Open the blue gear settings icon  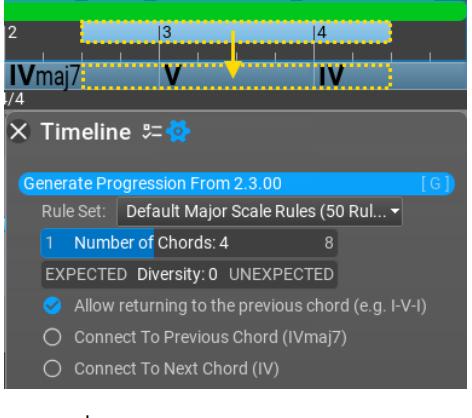tap(178, 131)
